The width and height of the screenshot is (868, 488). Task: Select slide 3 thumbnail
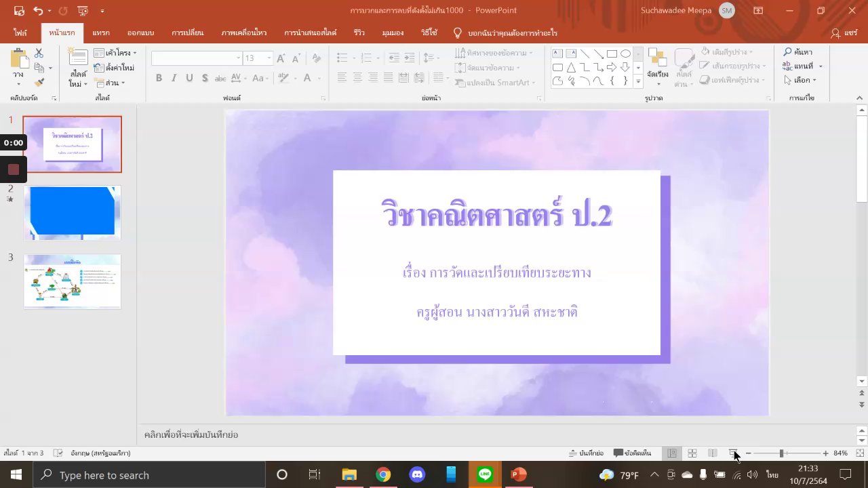(73, 281)
